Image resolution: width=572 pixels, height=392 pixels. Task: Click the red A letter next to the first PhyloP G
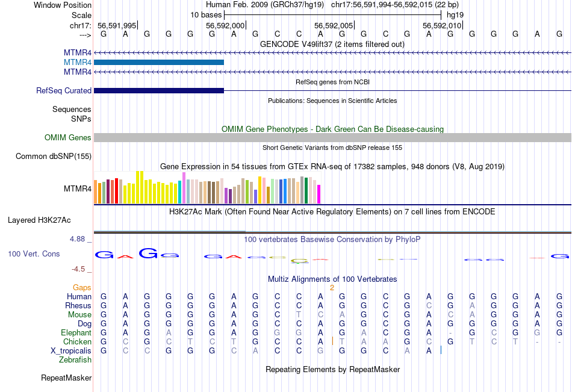(x=125, y=257)
